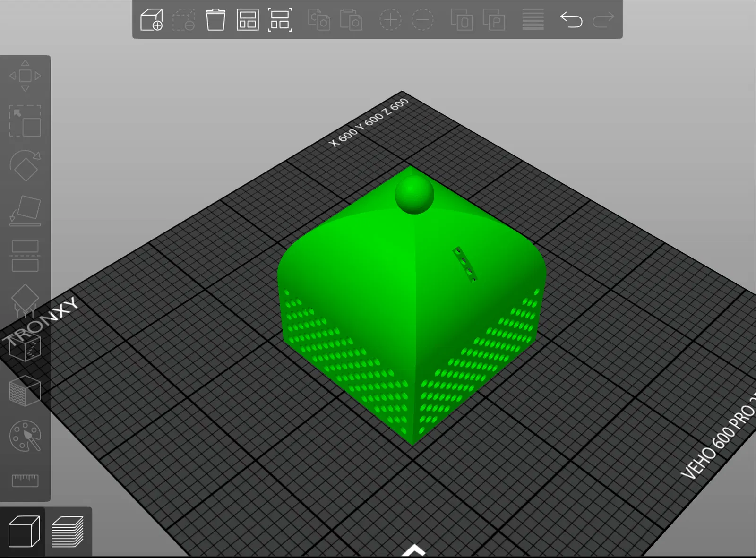Select the ruler measure tool
Viewport: 756px width, 558px height.
[x=25, y=481]
